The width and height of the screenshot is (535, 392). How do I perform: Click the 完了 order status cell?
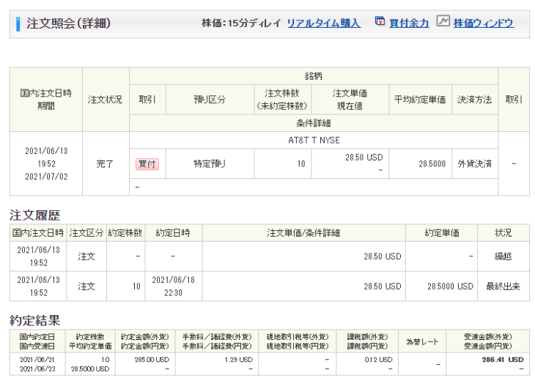[x=106, y=164]
